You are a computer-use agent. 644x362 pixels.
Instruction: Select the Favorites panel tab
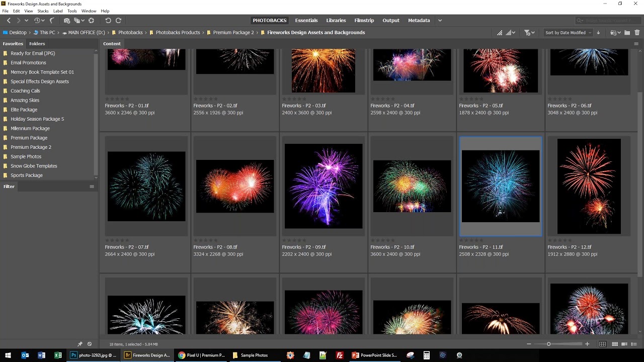tap(13, 44)
